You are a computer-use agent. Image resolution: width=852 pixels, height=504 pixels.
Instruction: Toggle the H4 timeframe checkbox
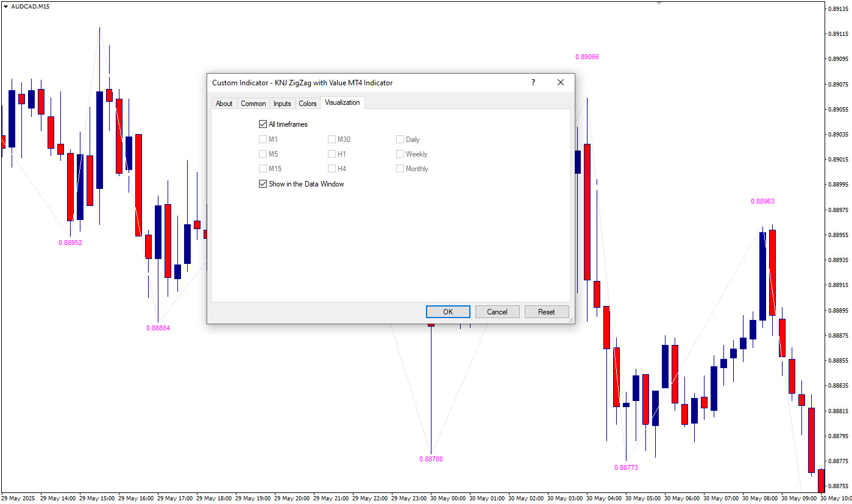332,169
